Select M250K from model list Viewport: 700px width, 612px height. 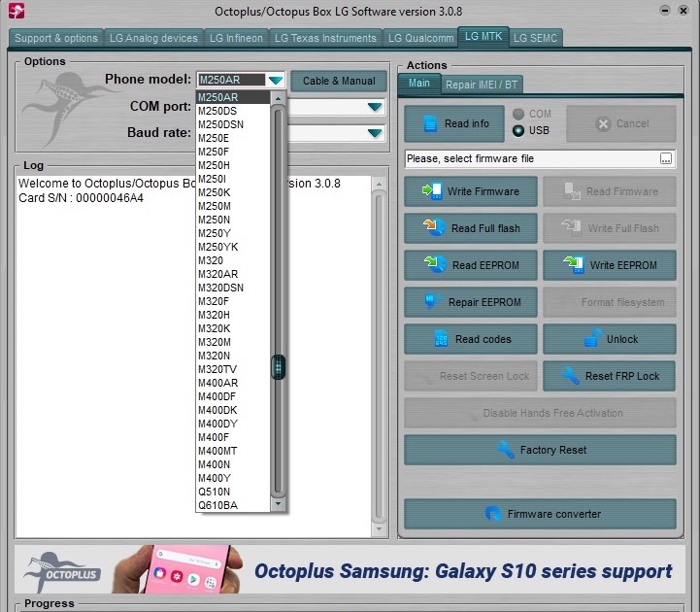point(233,192)
